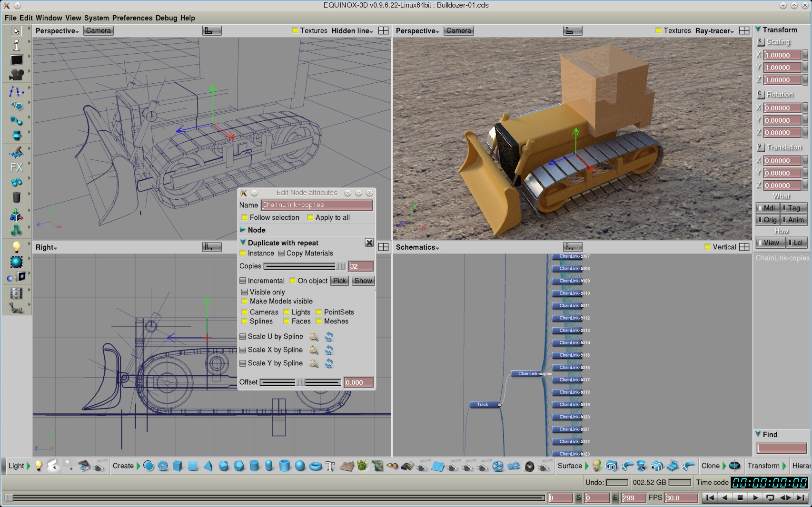The width and height of the screenshot is (812, 507).
Task: Create a torus primitive
Action: (315, 466)
